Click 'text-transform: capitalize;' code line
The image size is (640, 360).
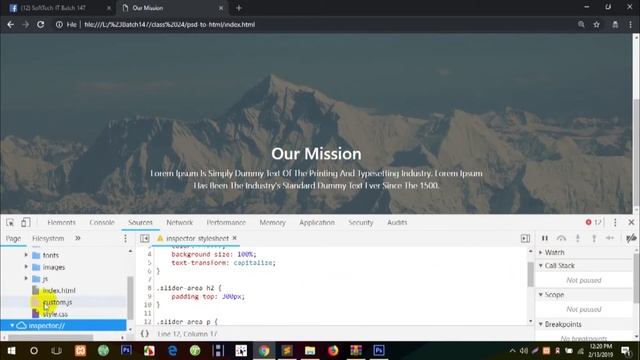[224, 263]
